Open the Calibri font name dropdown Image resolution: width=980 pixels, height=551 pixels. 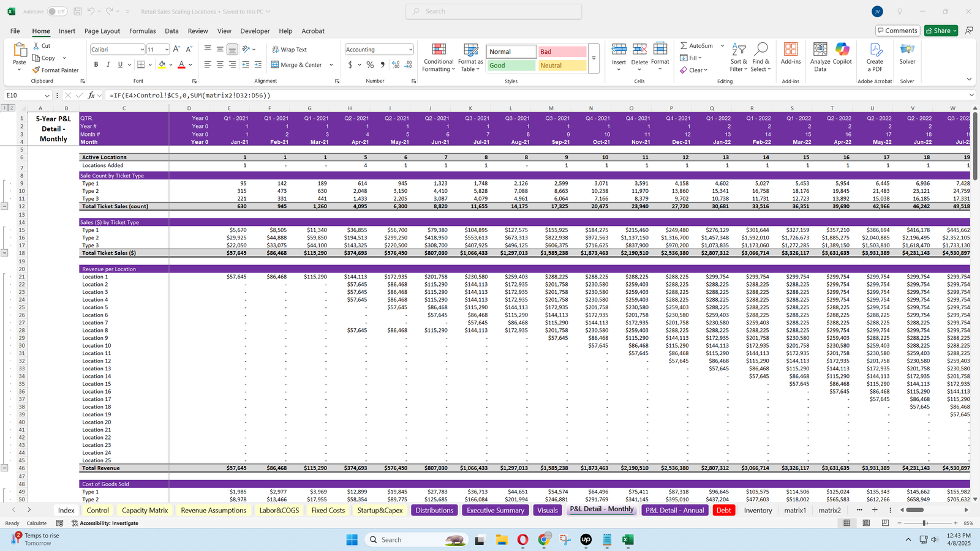(x=142, y=50)
